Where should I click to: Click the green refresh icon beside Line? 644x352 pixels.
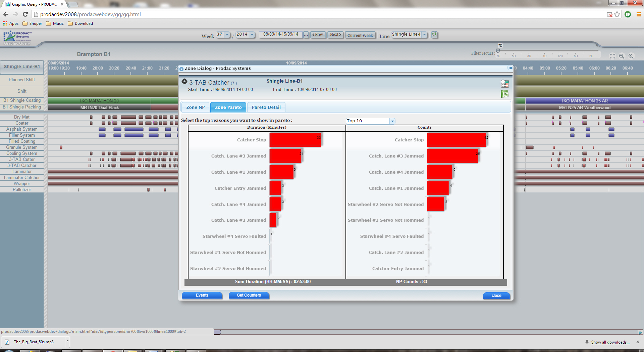point(434,35)
